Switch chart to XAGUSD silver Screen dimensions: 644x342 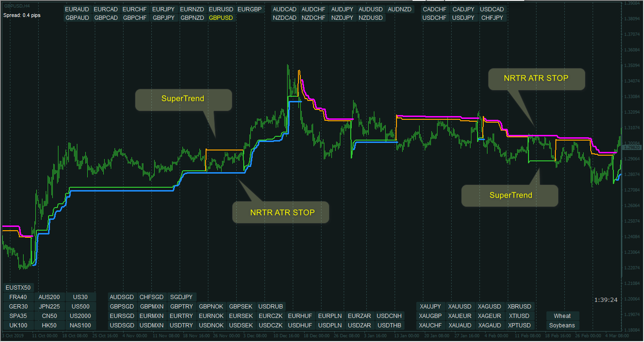coord(490,307)
